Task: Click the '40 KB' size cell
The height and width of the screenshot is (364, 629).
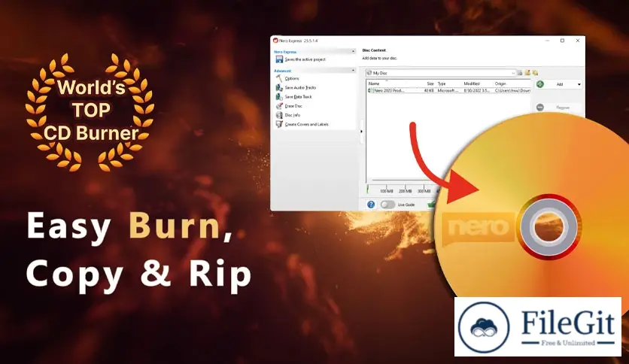Action: [429, 90]
